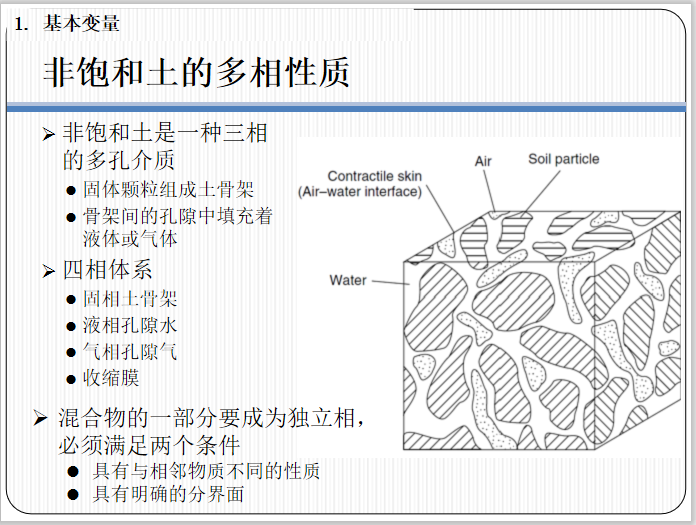Image resolution: width=696 pixels, height=525 pixels.
Task: Click the Water label left of cube
Action: (x=348, y=280)
